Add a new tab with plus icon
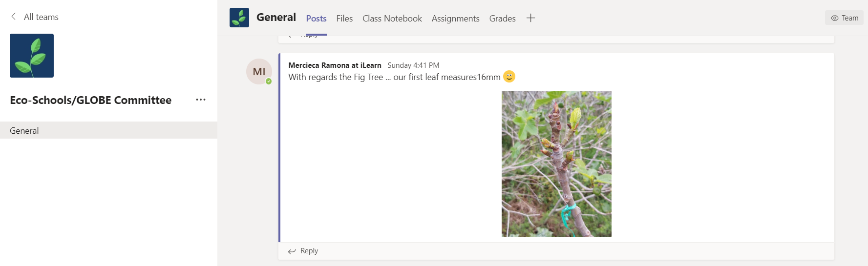Viewport: 868px width, 266px height. 530,18
